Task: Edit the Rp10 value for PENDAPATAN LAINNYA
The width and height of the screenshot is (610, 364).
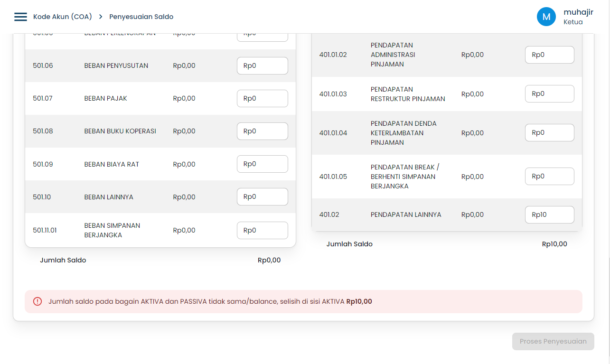Action: coord(549,215)
